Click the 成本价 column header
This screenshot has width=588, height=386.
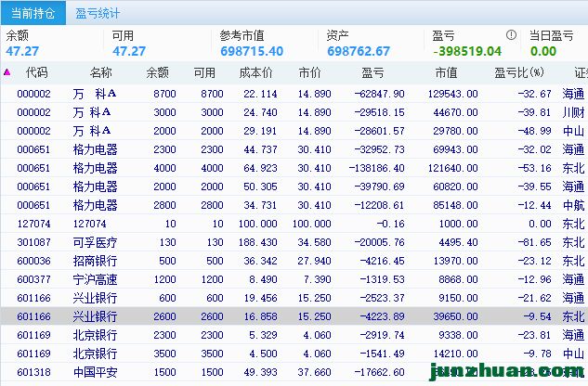pos(256,72)
